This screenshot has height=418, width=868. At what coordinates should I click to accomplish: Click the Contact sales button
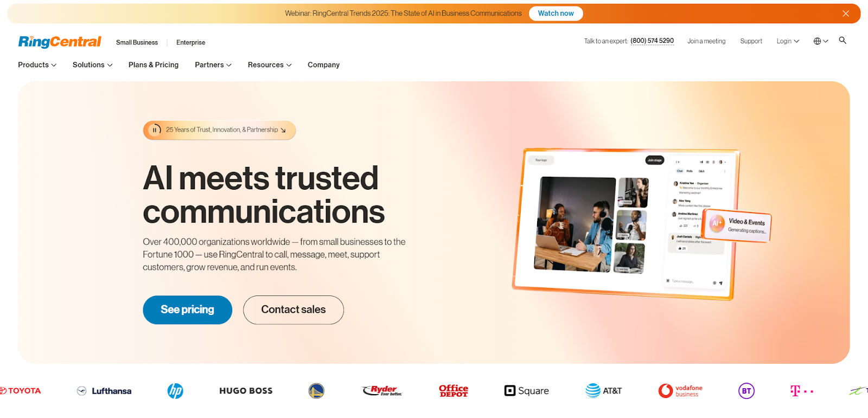(293, 310)
